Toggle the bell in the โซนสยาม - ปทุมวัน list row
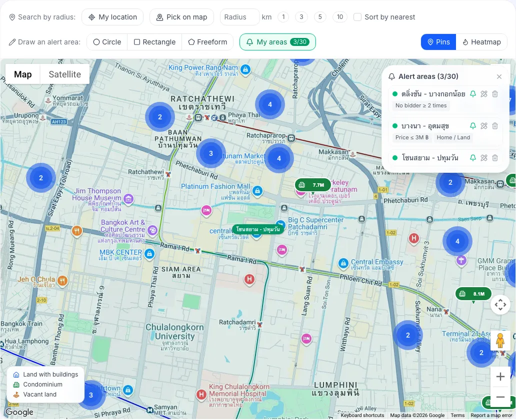This screenshot has width=516, height=420. click(x=473, y=158)
